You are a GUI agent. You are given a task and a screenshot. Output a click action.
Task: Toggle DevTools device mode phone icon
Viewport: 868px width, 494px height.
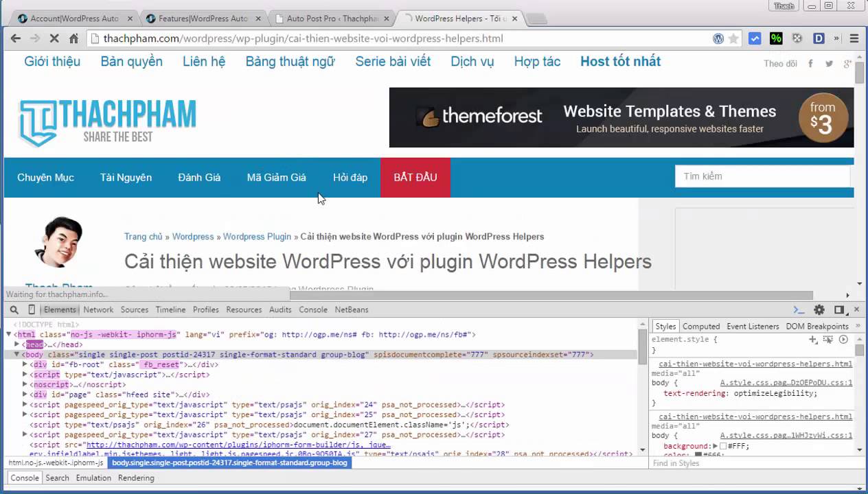(x=32, y=310)
